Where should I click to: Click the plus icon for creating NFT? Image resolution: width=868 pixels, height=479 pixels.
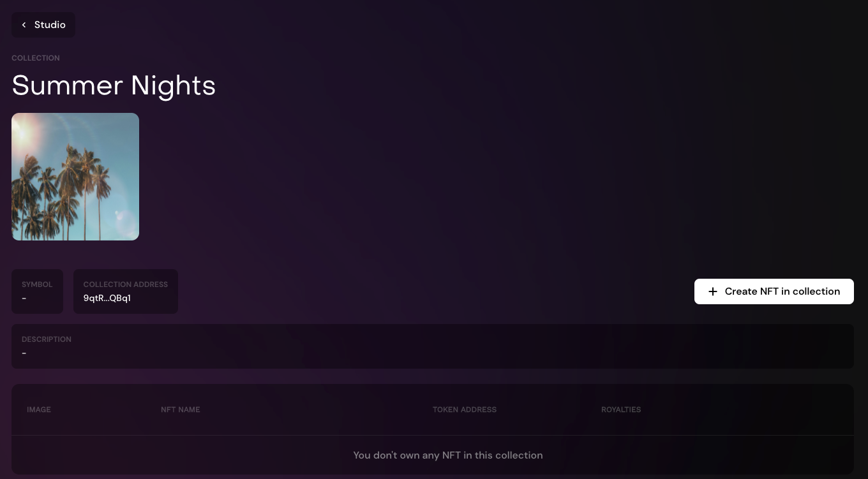(x=713, y=291)
